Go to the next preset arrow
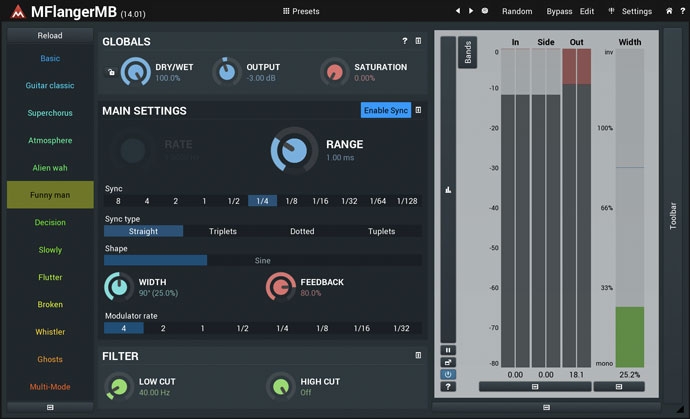The width and height of the screenshot is (690, 419). pyautogui.click(x=471, y=11)
